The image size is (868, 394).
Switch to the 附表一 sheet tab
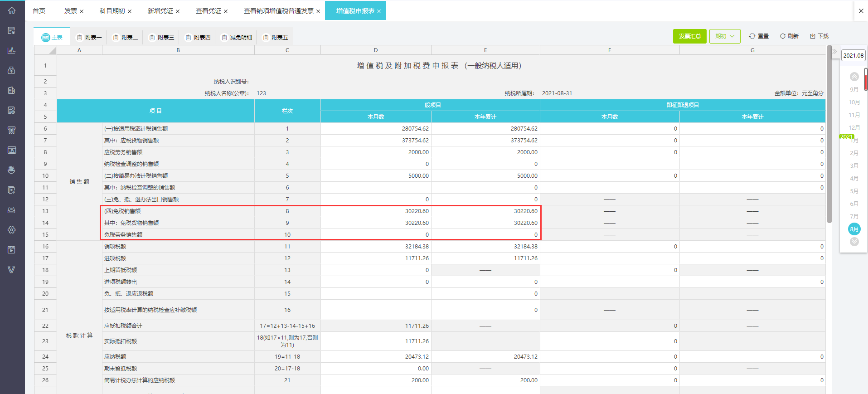pyautogui.click(x=89, y=38)
